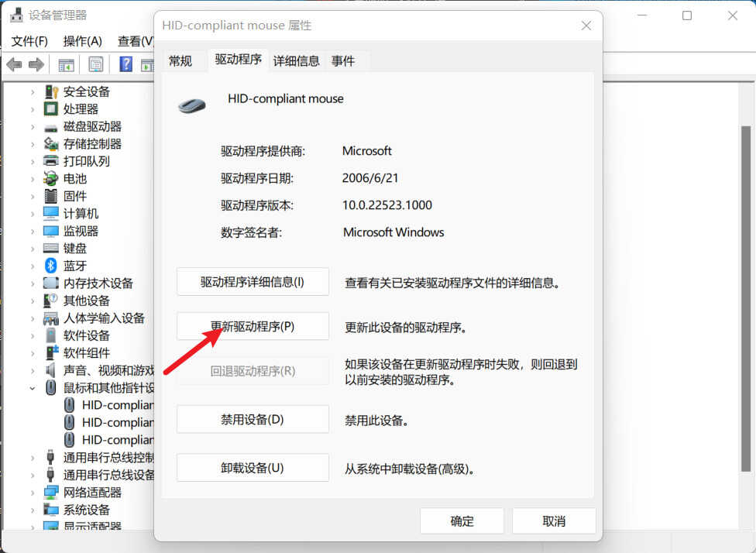Collapse the 鼠标和其他指针设备 category
This screenshot has width=756, height=553.
[33, 388]
